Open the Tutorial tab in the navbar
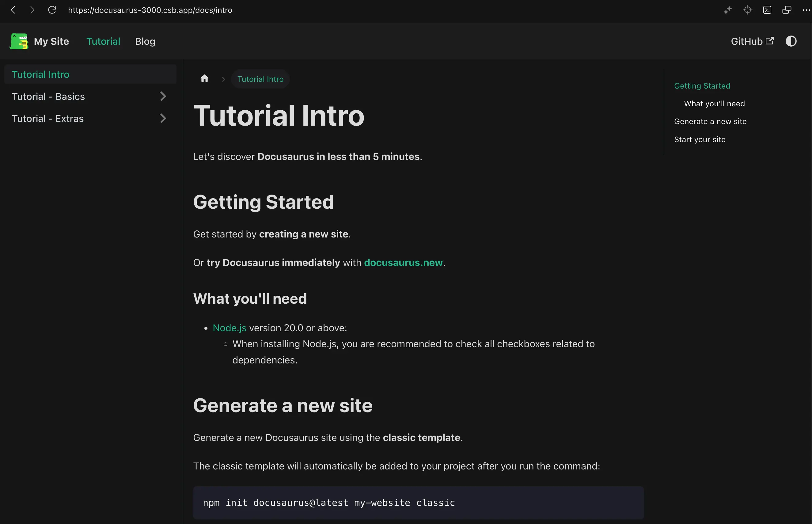The height and width of the screenshot is (524, 812). point(103,41)
